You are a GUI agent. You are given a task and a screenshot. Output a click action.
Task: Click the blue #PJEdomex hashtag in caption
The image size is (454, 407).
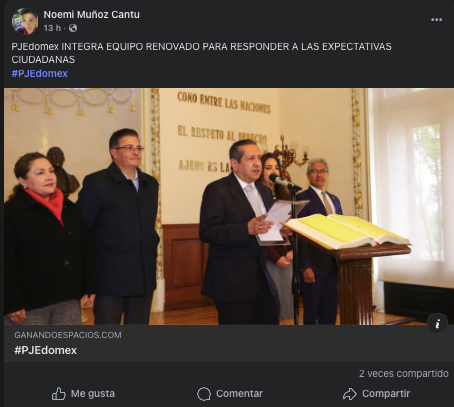click(40, 73)
